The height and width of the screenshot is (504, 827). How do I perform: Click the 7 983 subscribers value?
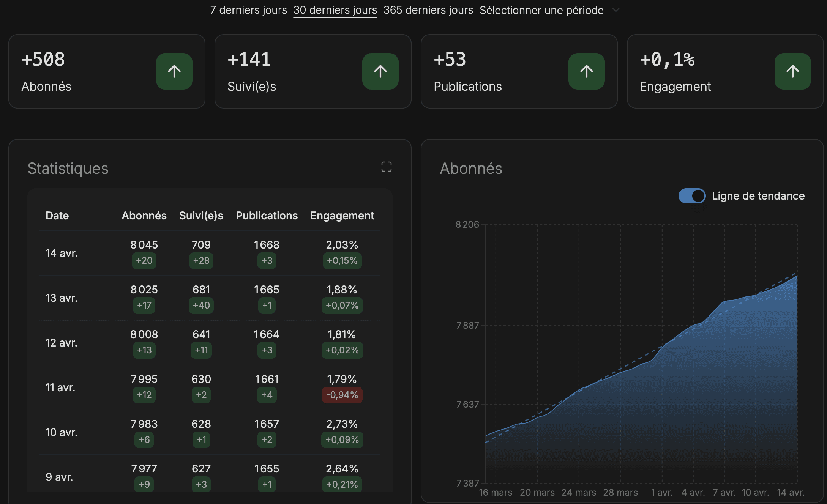click(144, 424)
